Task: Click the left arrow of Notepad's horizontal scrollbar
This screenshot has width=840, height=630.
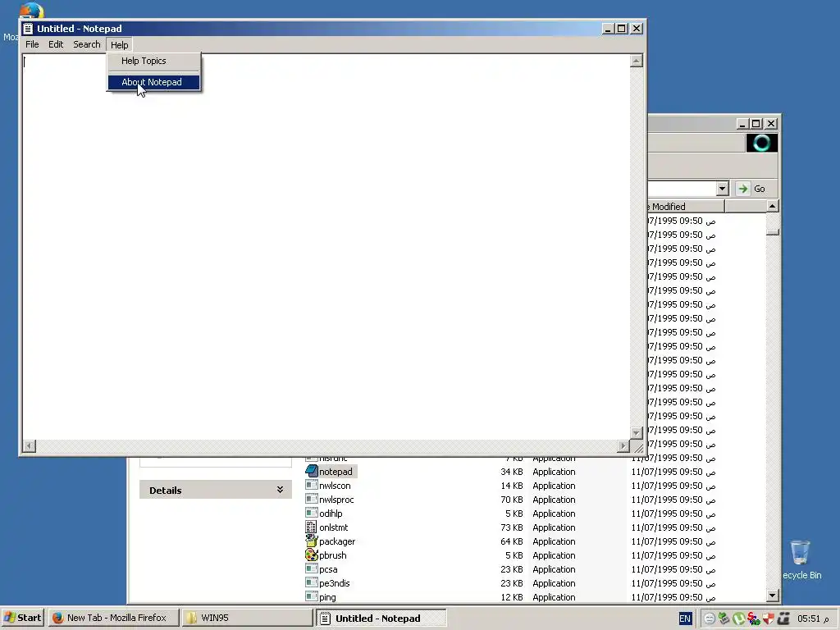Action: click(29, 445)
